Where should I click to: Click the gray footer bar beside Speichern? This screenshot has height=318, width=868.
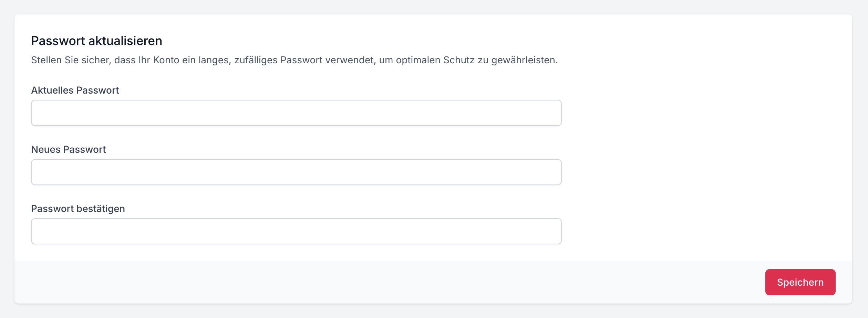(379, 282)
